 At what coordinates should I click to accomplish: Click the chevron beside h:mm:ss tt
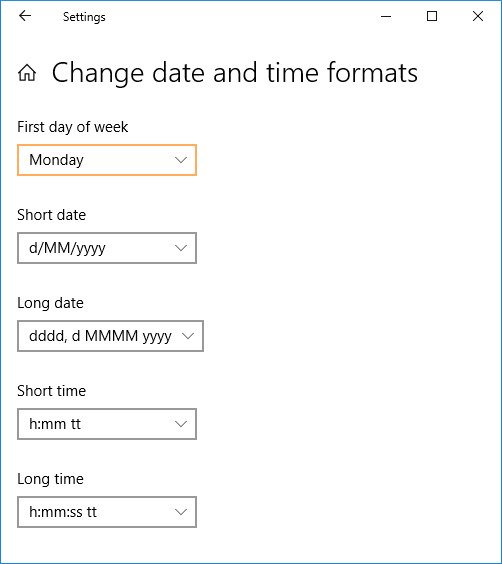(181, 512)
